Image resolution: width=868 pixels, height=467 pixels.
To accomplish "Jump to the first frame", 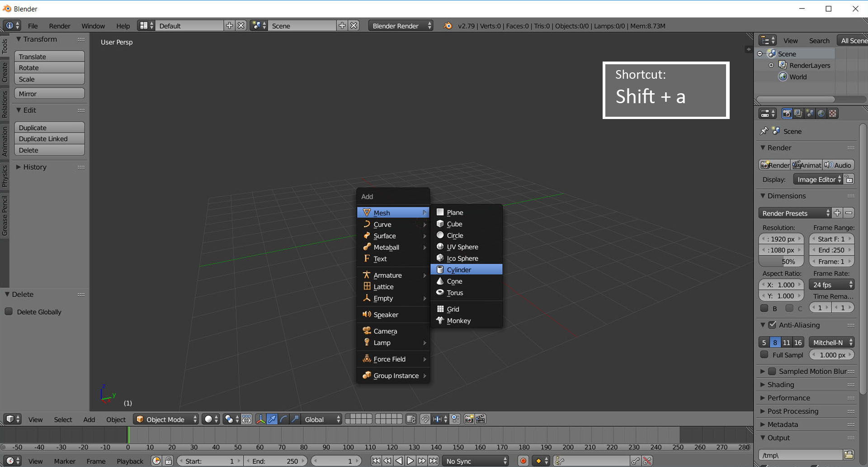I will point(376,461).
